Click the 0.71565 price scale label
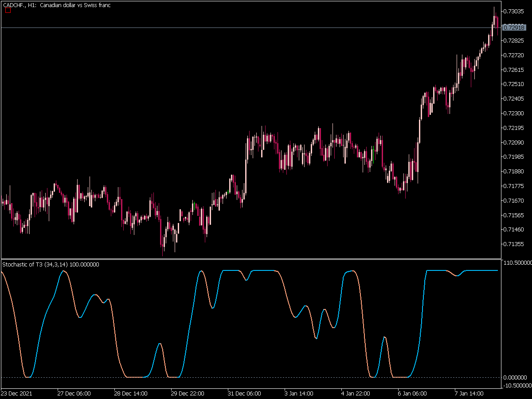Image resolution: width=532 pixels, height=399 pixels. click(514, 215)
